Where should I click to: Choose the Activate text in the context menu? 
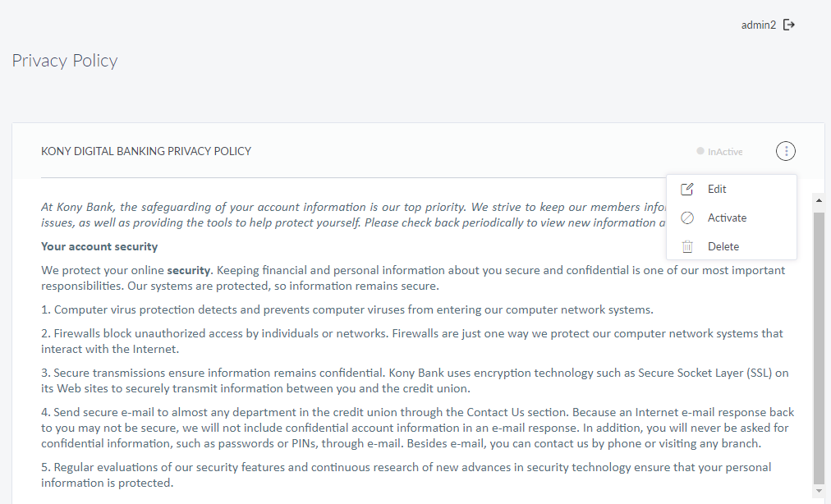[727, 218]
